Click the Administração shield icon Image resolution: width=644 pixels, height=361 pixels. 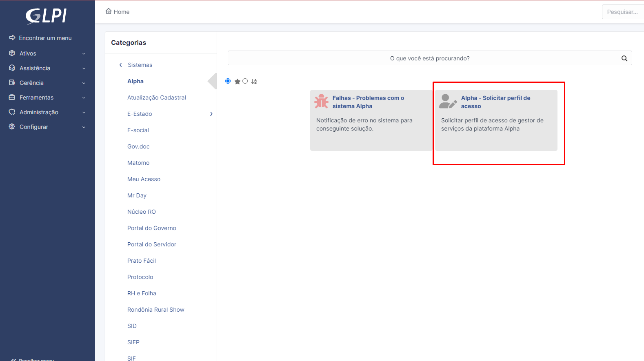12,112
